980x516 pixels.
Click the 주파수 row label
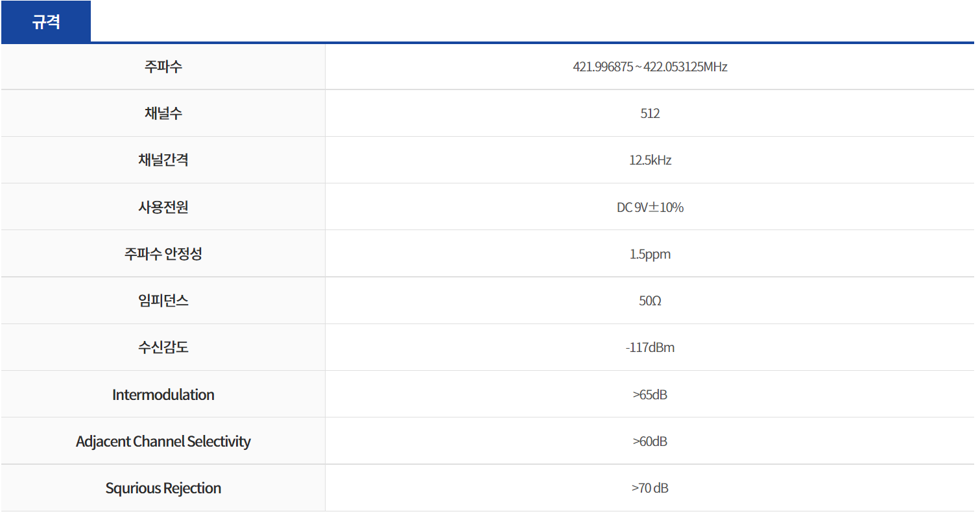(x=163, y=67)
